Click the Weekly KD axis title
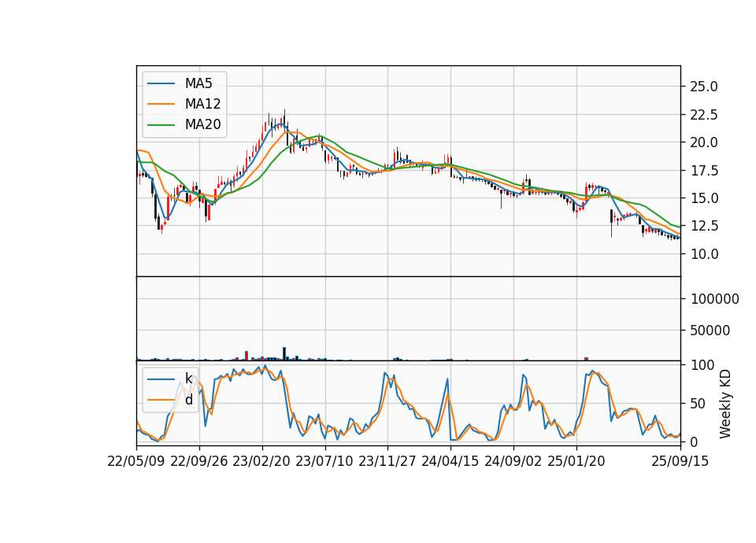The height and width of the screenshot is (543, 756). pos(724,404)
